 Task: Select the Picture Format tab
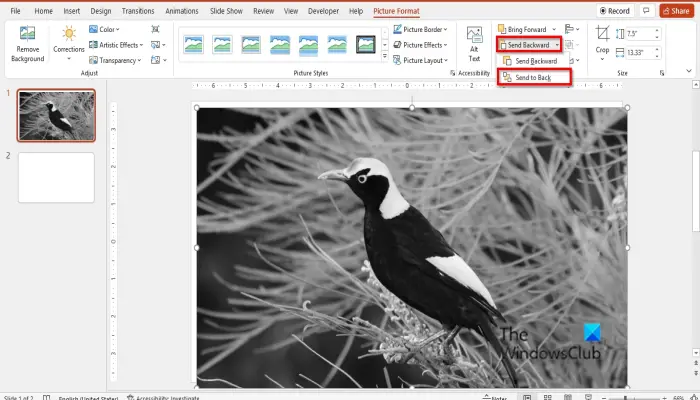pyautogui.click(x=396, y=11)
